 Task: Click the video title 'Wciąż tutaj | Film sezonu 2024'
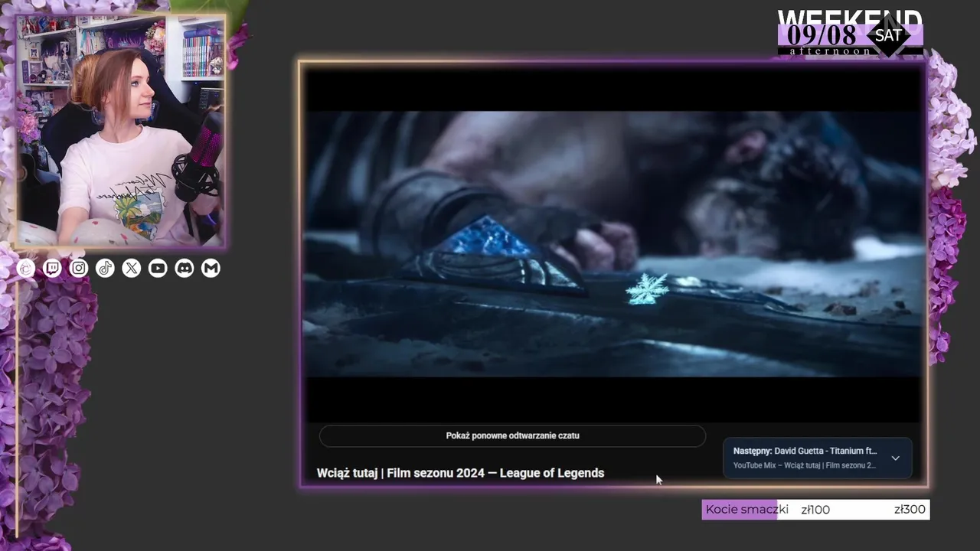tap(460, 473)
